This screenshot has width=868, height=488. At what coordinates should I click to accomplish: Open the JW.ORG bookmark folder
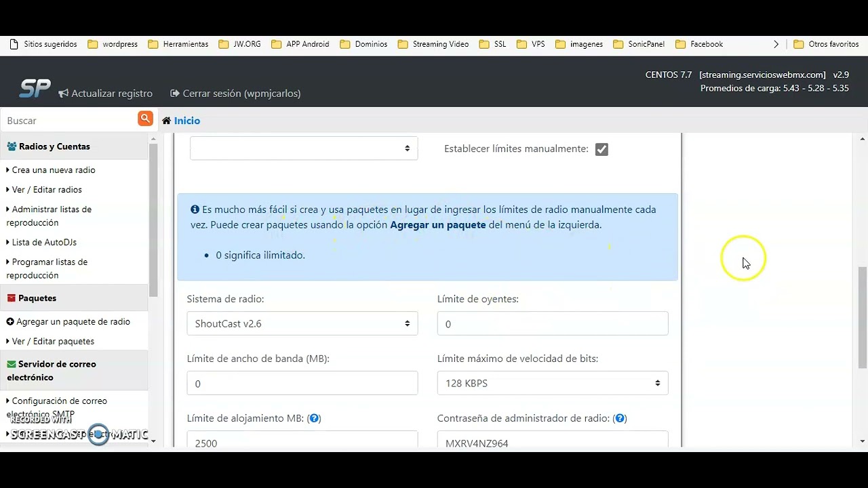pos(240,44)
